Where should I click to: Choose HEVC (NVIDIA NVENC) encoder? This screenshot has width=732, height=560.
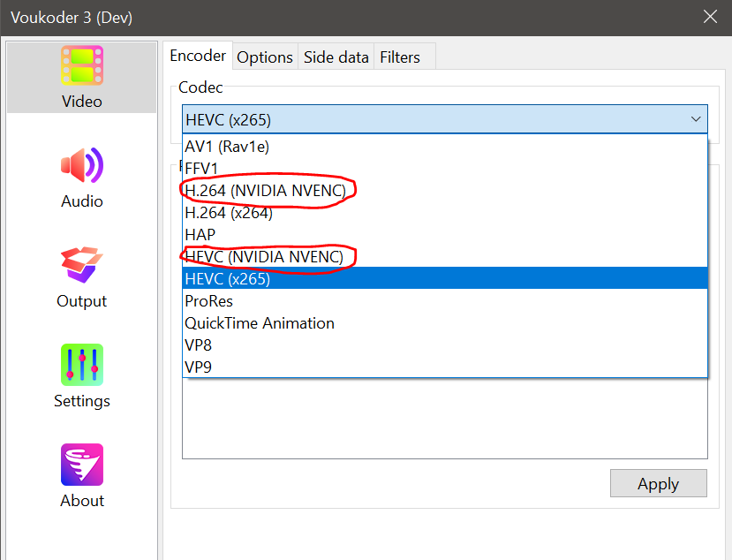point(264,256)
